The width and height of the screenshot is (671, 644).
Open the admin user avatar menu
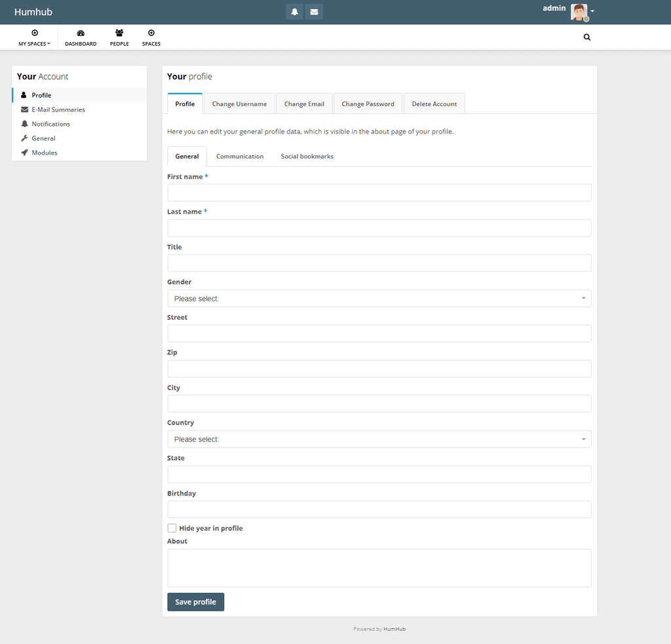[578, 12]
